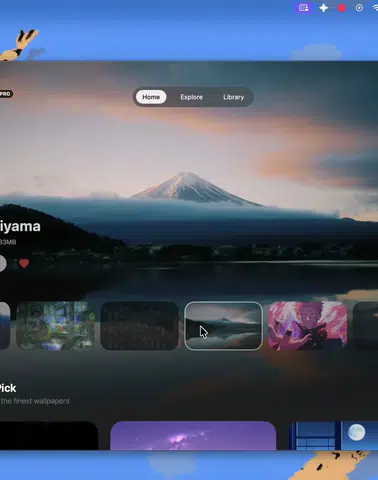Image resolution: width=378 pixels, height=480 pixels.
Task: Open the Explore tab
Action: tap(191, 97)
